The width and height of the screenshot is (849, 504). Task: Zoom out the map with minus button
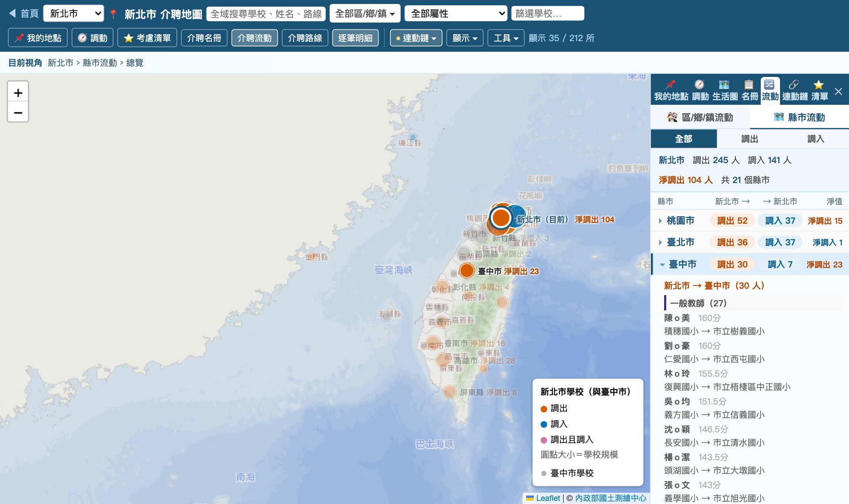click(18, 112)
